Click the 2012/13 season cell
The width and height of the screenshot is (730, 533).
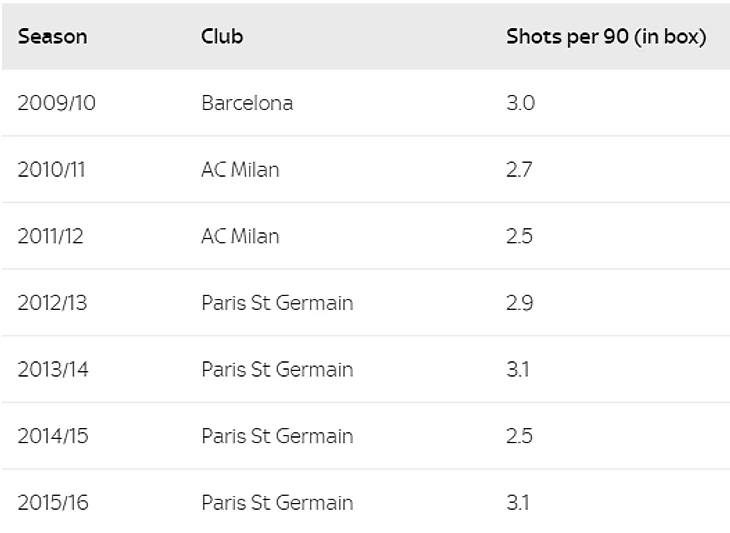coord(52,302)
